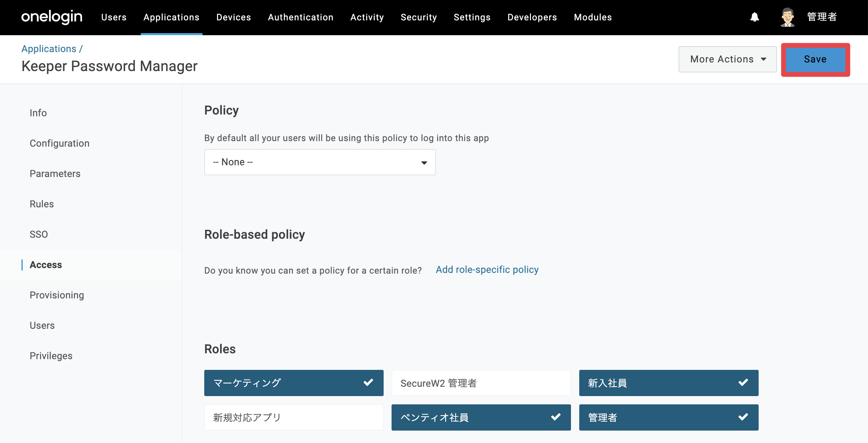Open the notifications bell icon
This screenshot has width=868, height=443.
pos(754,17)
